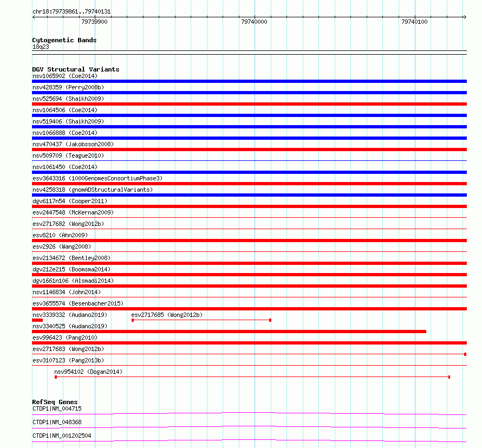Open the nsv525694 (Shaikh2009) variant
482x448 pixels.
(68, 99)
